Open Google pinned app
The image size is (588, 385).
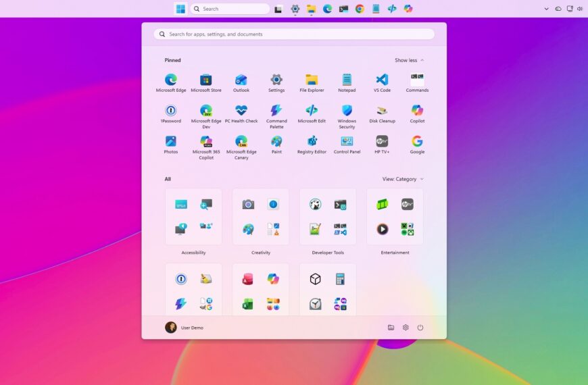click(417, 145)
